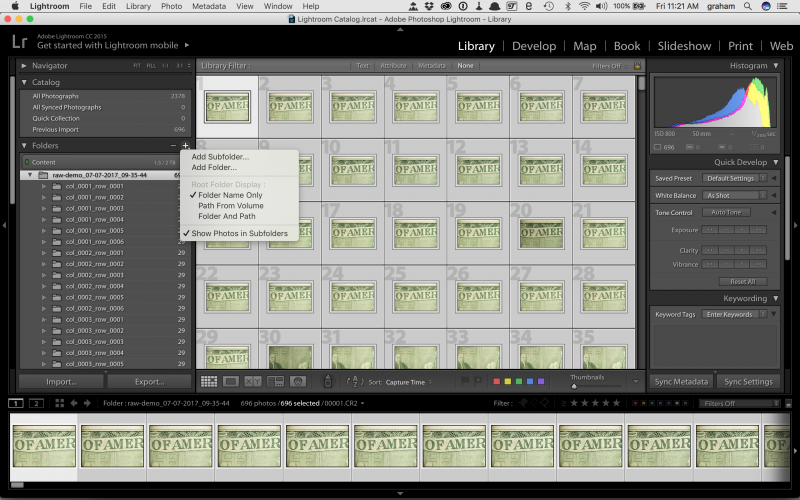800x500 pixels.
Task: Select the Painter spray can tool
Action: 327,381
